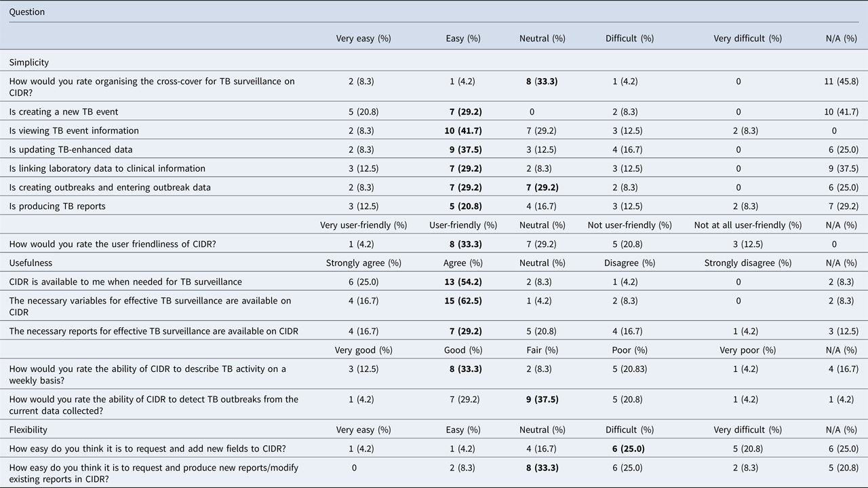Click the bold '15 (62.5)' Agree value
868x488 pixels.
click(x=463, y=301)
